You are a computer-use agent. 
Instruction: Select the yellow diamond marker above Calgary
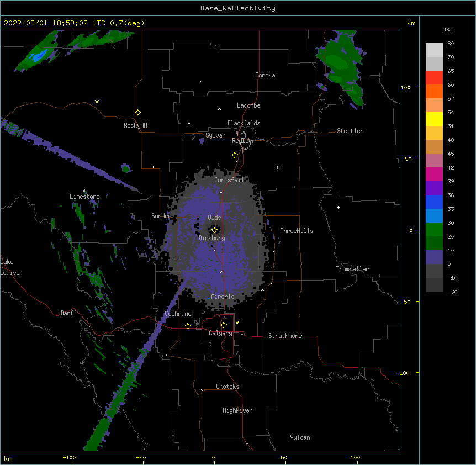224,325
